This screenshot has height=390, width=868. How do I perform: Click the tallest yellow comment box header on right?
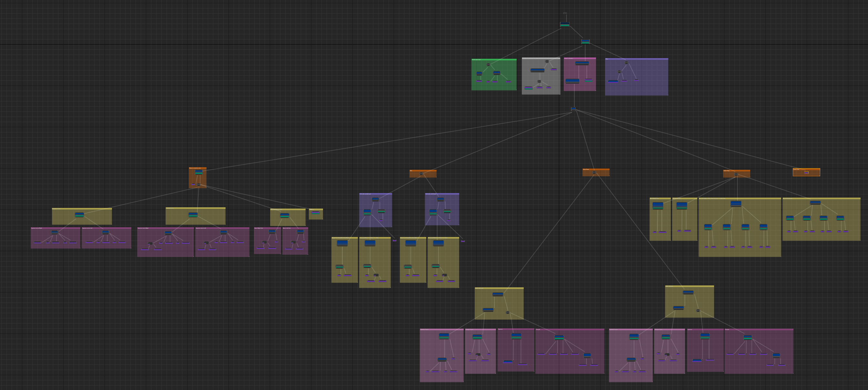pyautogui.click(x=739, y=199)
